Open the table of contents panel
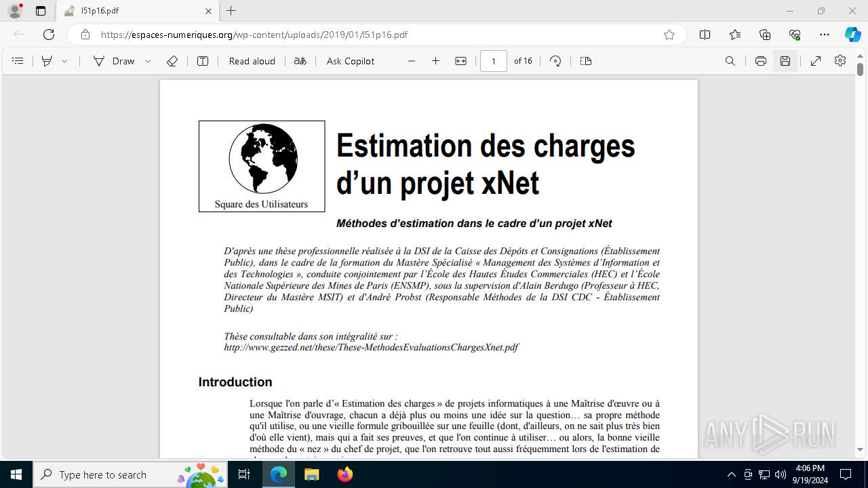This screenshot has width=868, height=488. 18,61
